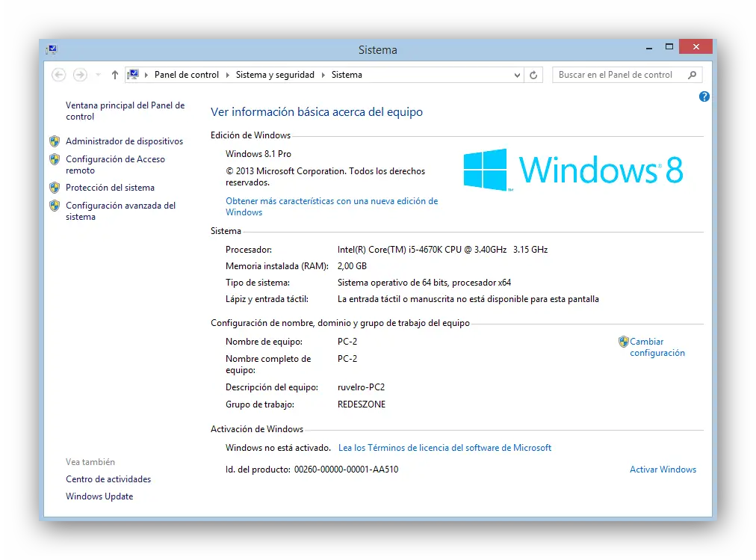Open Windows Update link

point(99,496)
